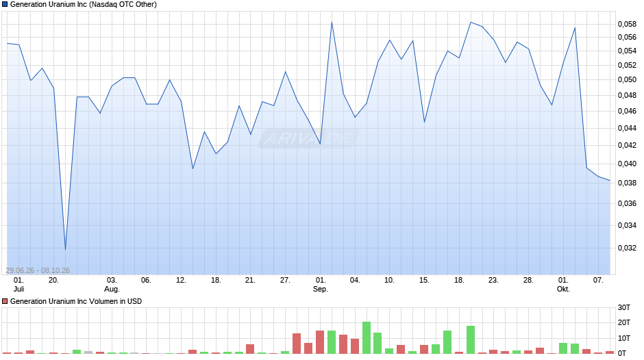Click the 0,034 price axis label
Viewport: 644px width, 360px height.
pos(627,225)
